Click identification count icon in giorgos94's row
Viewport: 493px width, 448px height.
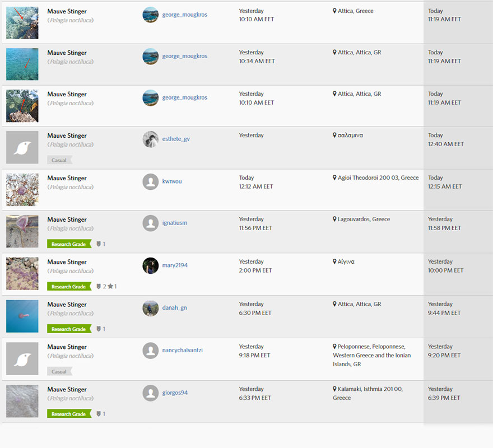tap(99, 414)
